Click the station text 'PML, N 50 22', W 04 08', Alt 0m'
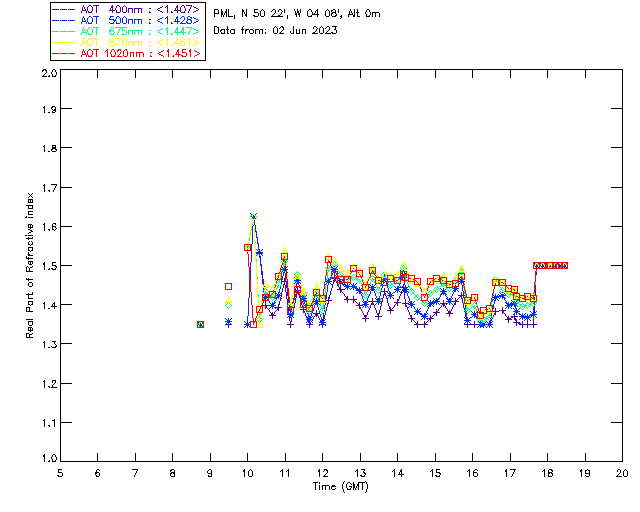 point(297,14)
